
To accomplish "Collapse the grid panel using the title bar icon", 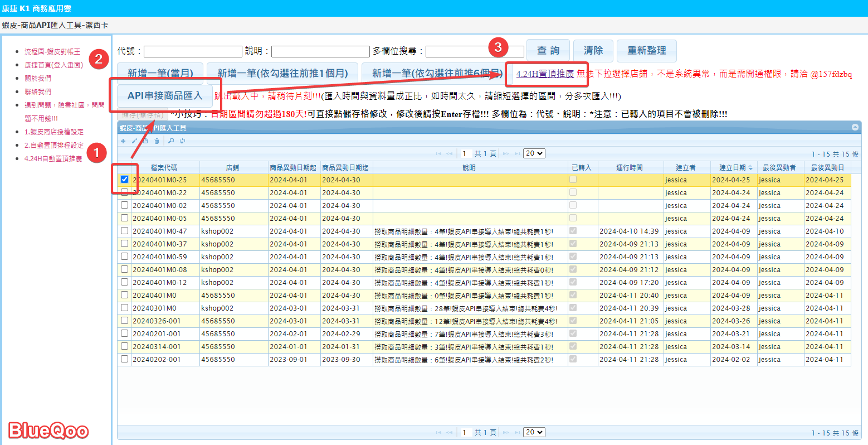I will 855,128.
